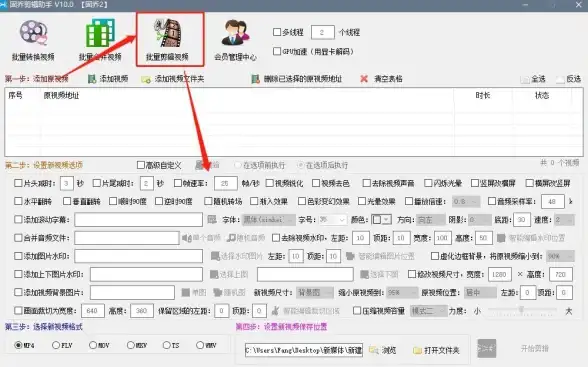Screen dimensions: 588x367
Task: Open the 原视频位置 dropdown
Action: pos(480,293)
